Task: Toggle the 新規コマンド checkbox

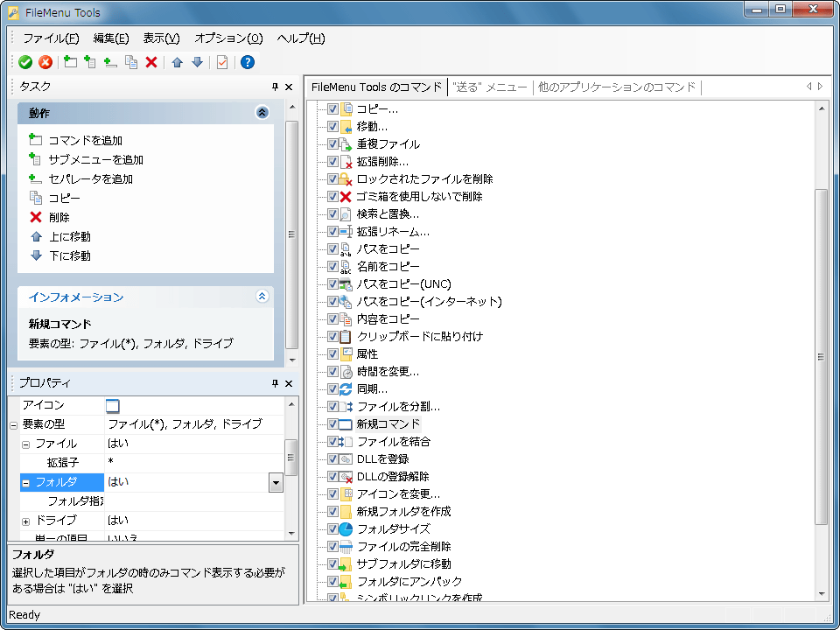Action: pyautogui.click(x=332, y=423)
